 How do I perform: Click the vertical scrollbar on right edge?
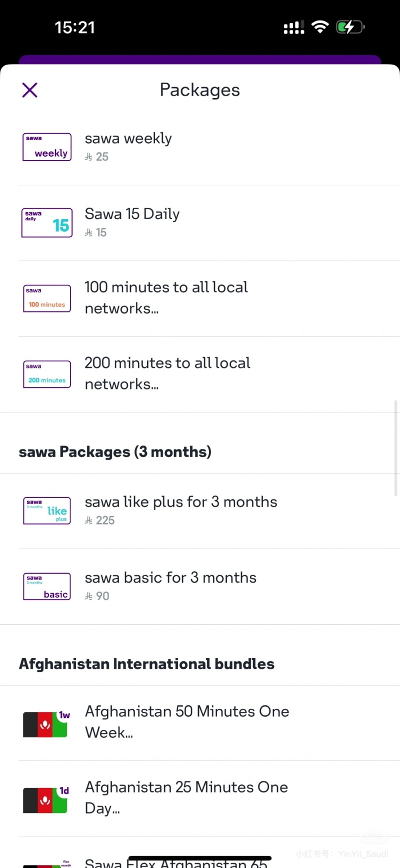point(396,448)
